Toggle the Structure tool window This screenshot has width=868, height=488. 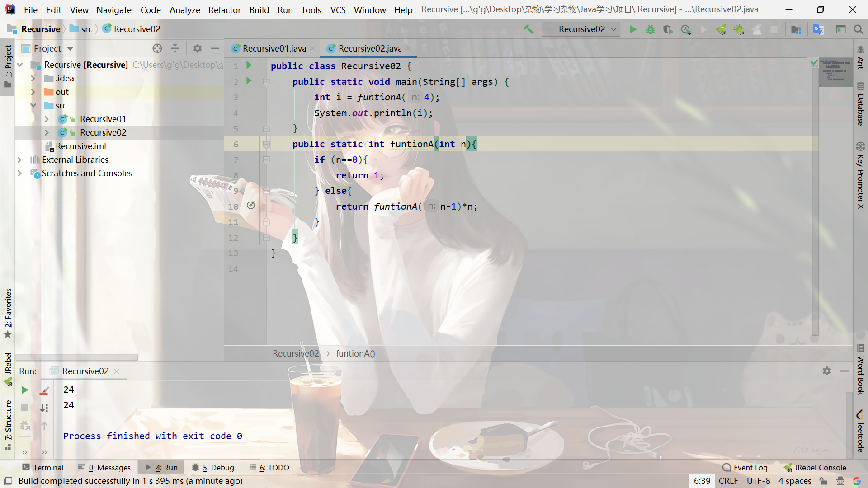pyautogui.click(x=8, y=425)
